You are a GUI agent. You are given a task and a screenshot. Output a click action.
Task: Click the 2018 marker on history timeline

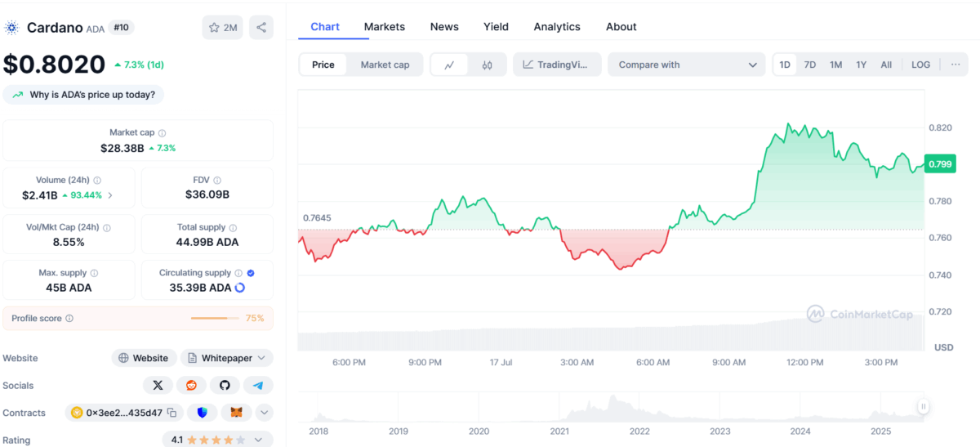[x=318, y=431]
